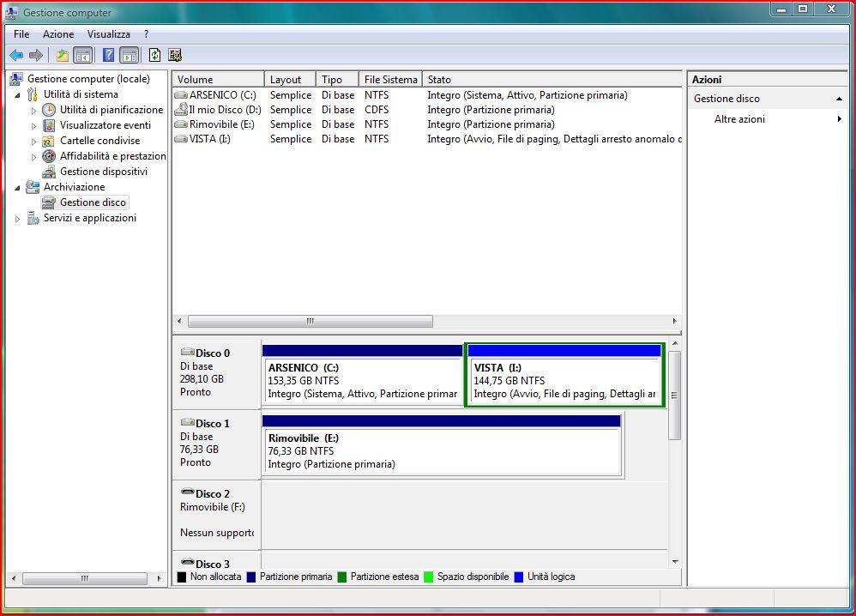Click the Affidabilità e prestazioni icon

point(49,156)
